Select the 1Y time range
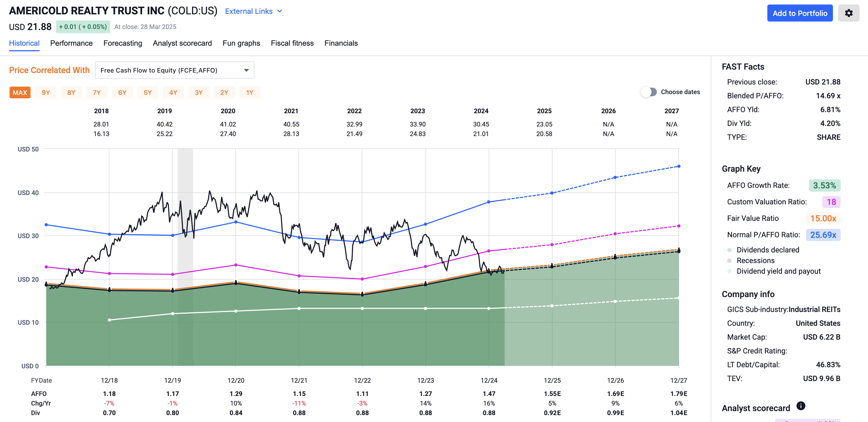This screenshot has height=422, width=868. point(250,92)
